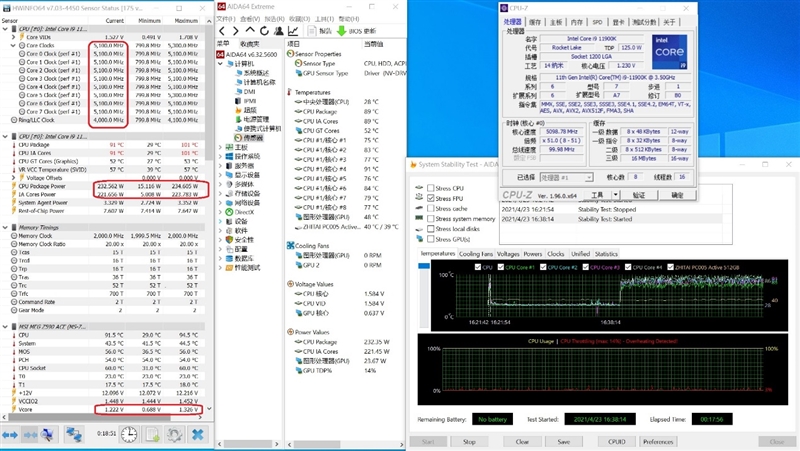The image size is (800, 451).
Task: Enable Stress cache checkbox
Action: pos(431,208)
